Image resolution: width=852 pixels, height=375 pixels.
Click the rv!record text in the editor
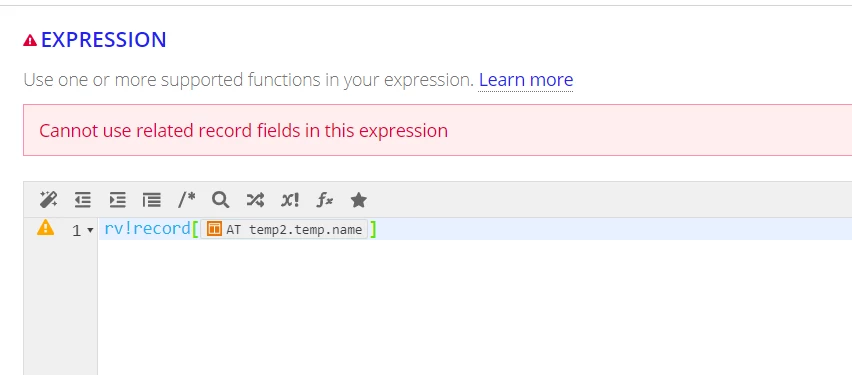pyautogui.click(x=147, y=229)
